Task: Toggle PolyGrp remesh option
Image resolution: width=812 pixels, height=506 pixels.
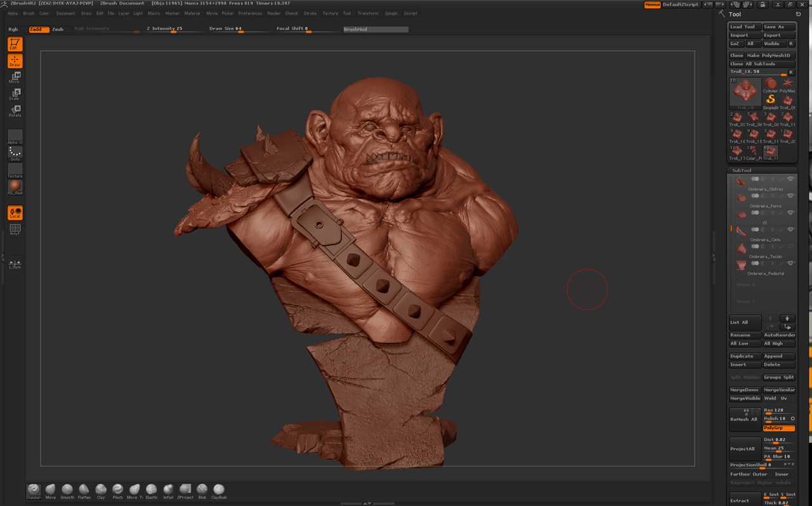Action: point(779,428)
